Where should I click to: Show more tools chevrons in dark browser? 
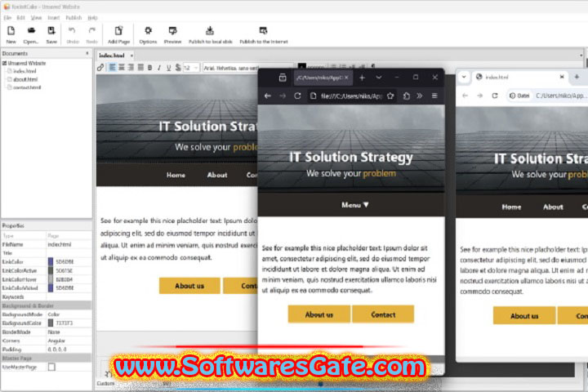[x=419, y=96]
